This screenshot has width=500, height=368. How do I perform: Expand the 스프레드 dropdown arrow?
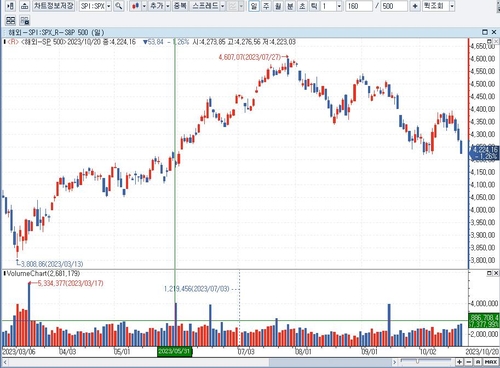tap(223, 6)
